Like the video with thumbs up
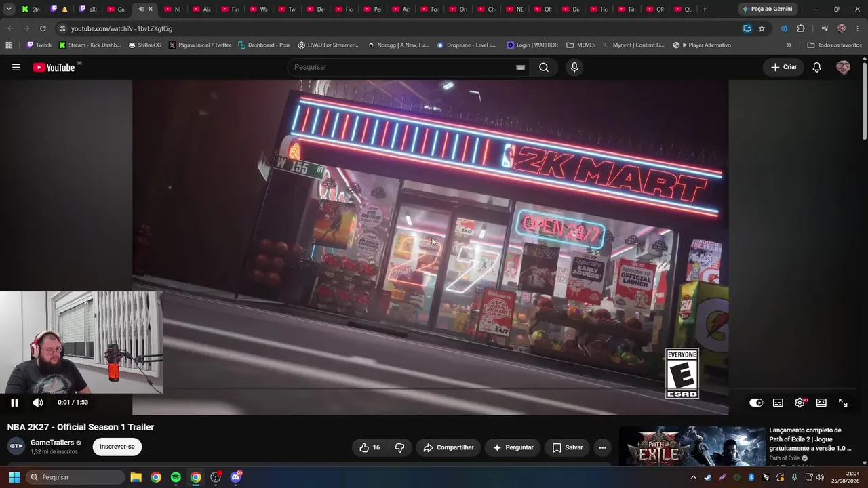The image size is (868, 488). tap(370, 447)
